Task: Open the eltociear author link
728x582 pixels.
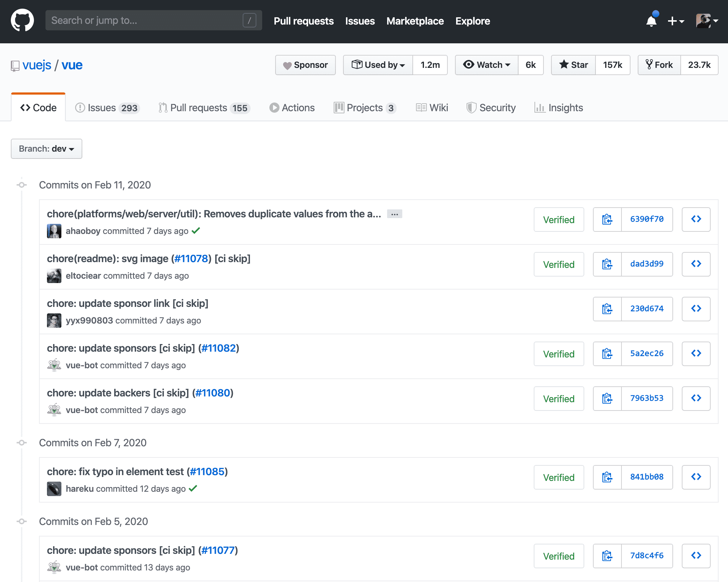Action: [83, 276]
